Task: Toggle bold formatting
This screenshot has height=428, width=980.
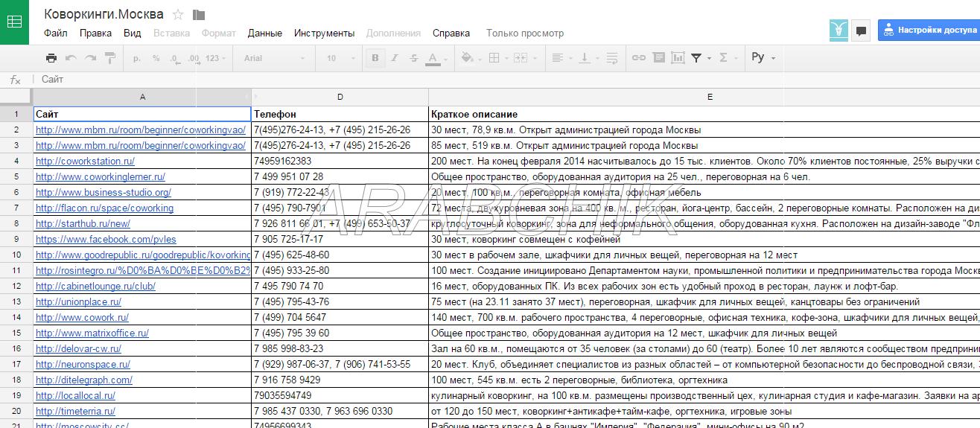Action: (375, 58)
